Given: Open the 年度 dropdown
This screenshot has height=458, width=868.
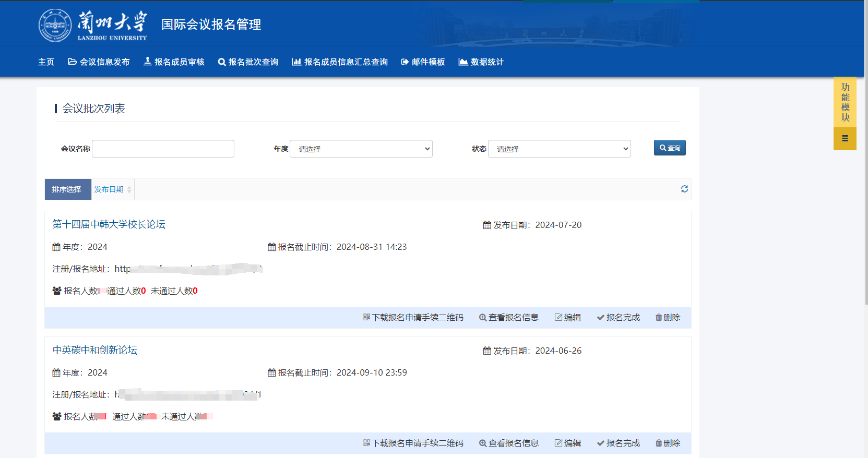Looking at the screenshot, I should pos(361,149).
